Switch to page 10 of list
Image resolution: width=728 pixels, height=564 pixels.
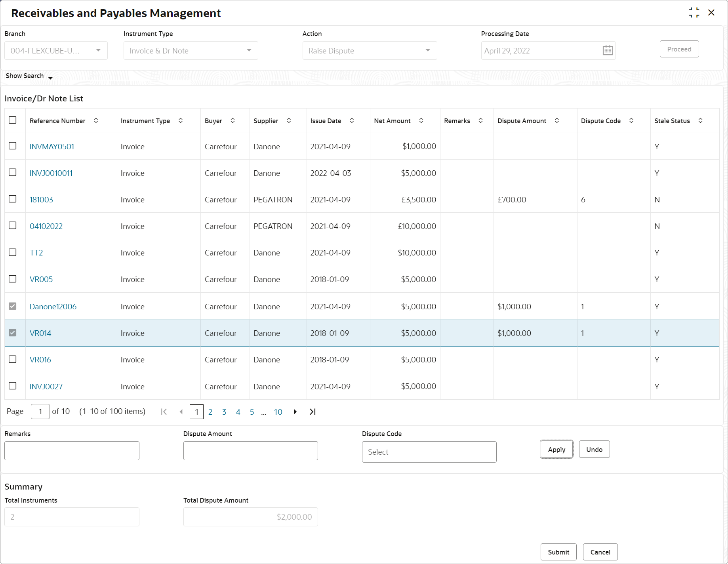pos(278,412)
